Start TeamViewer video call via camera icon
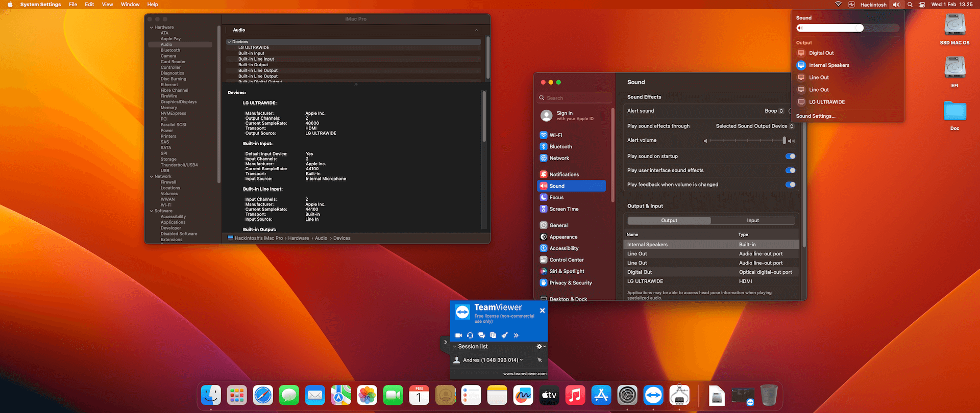This screenshot has height=413, width=980. point(458,335)
